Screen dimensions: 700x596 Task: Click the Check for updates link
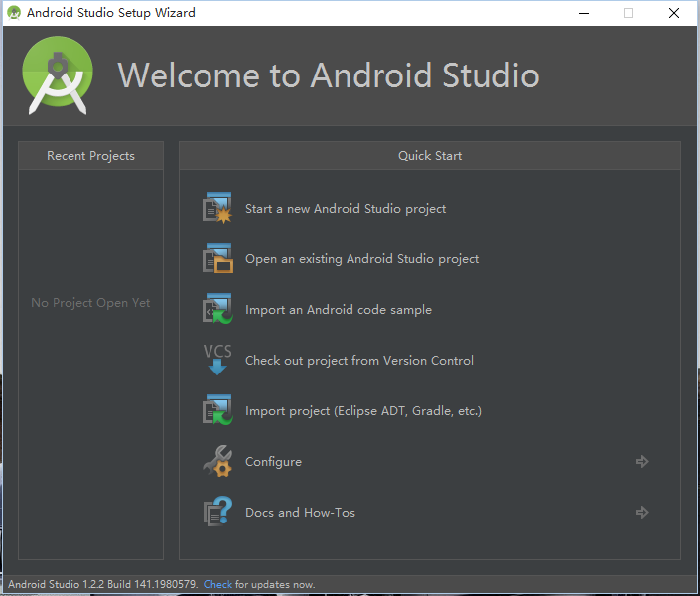tap(217, 584)
